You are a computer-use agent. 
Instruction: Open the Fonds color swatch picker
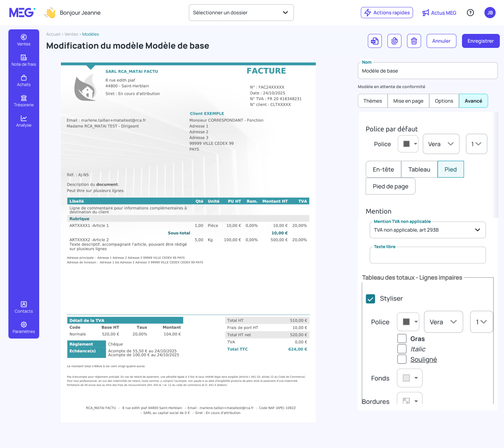tap(410, 378)
